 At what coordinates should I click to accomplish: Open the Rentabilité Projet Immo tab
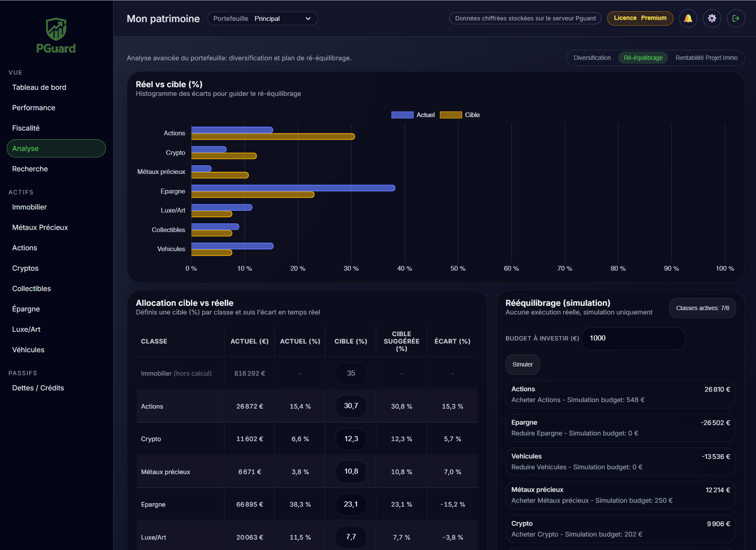[x=706, y=58]
